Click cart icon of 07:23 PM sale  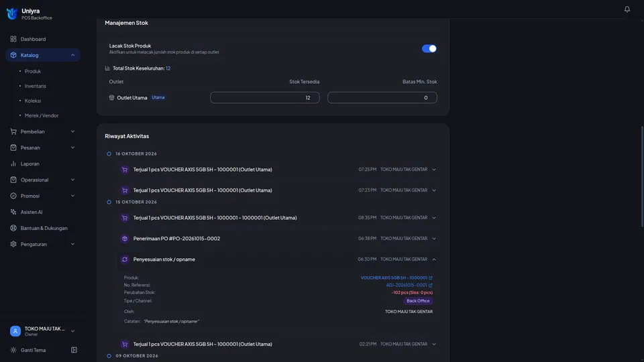[x=125, y=190]
